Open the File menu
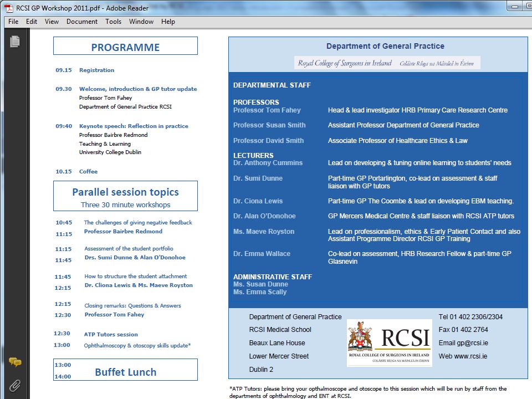The width and height of the screenshot is (532, 399). tap(13, 22)
